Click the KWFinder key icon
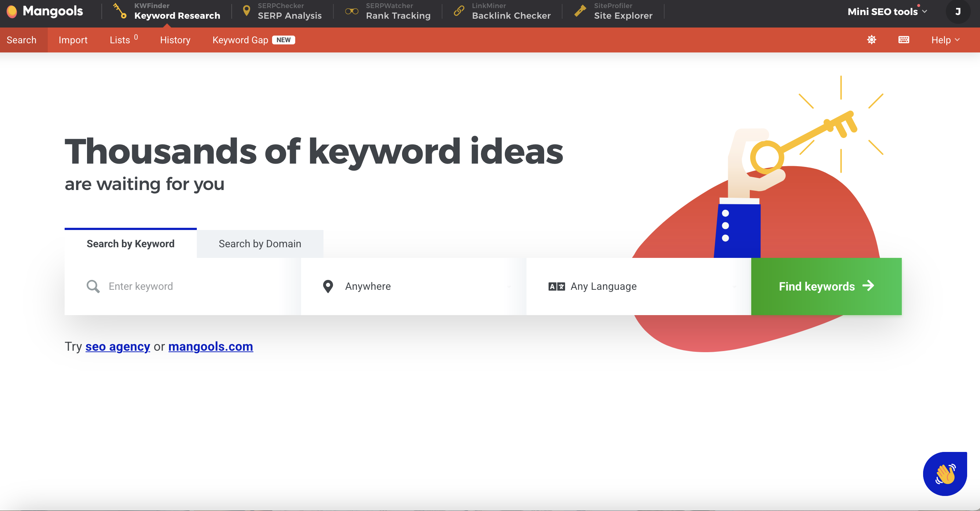The image size is (980, 511). (x=120, y=11)
